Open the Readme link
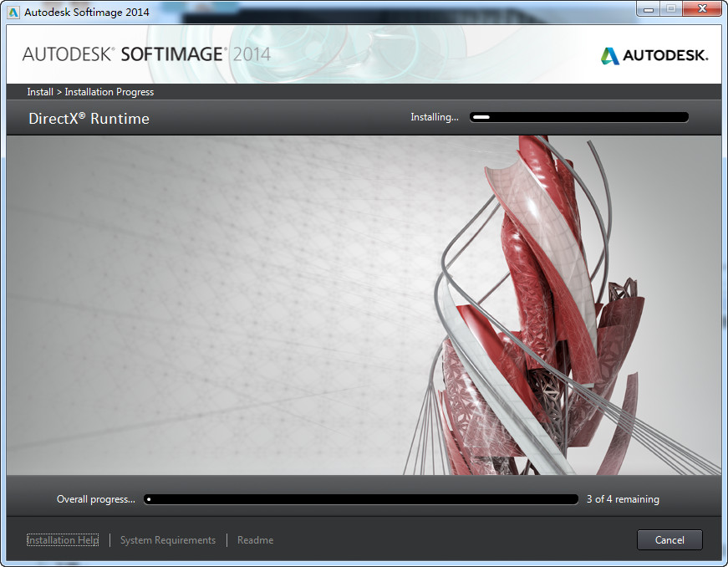This screenshot has height=567, width=728. tap(256, 540)
